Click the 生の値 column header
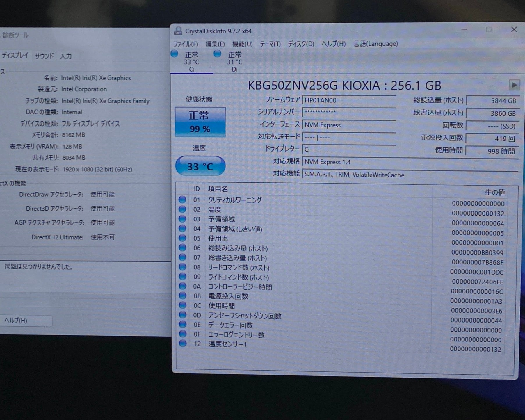 (x=494, y=192)
